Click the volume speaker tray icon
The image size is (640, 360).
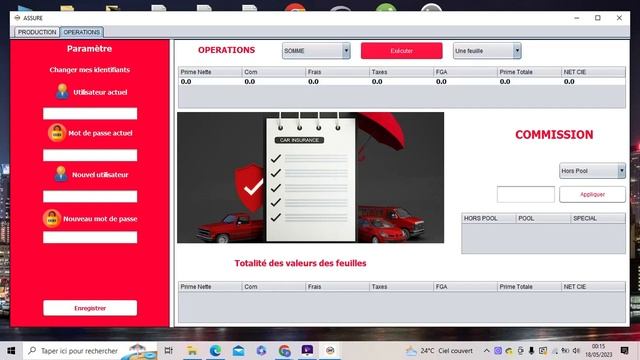click(x=576, y=351)
